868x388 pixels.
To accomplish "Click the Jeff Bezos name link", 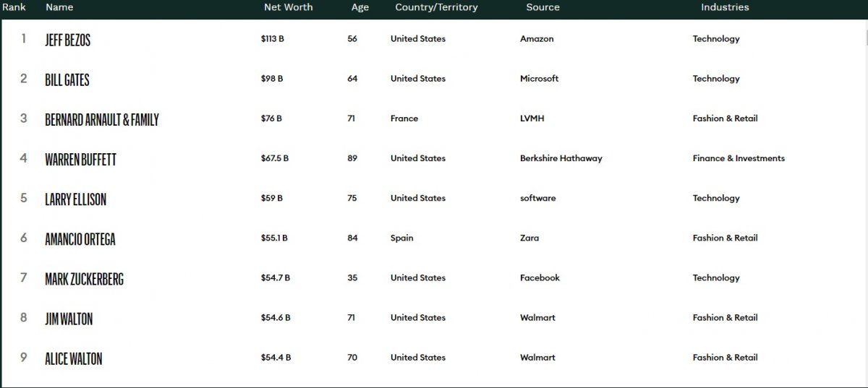I will click(68, 40).
